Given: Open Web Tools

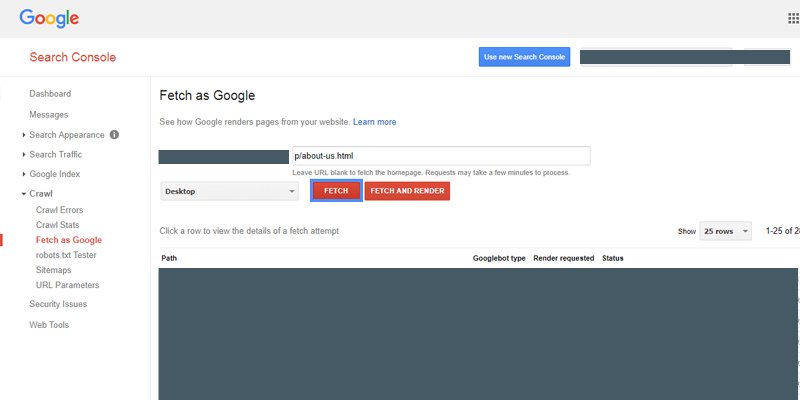Looking at the screenshot, I should 49,324.
